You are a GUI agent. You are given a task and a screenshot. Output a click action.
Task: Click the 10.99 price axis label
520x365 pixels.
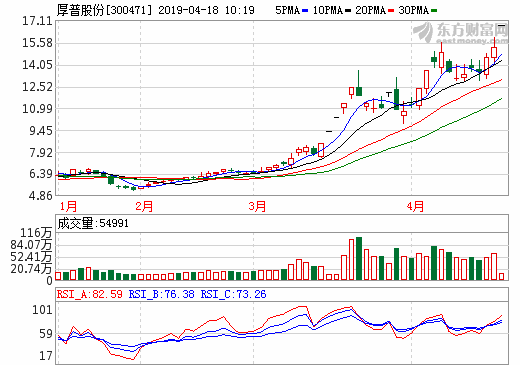pos(37,109)
